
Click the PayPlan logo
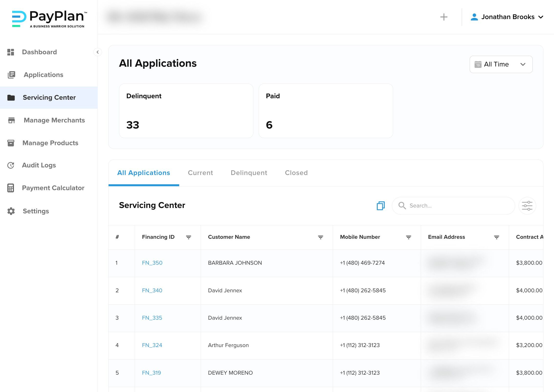[x=49, y=19]
